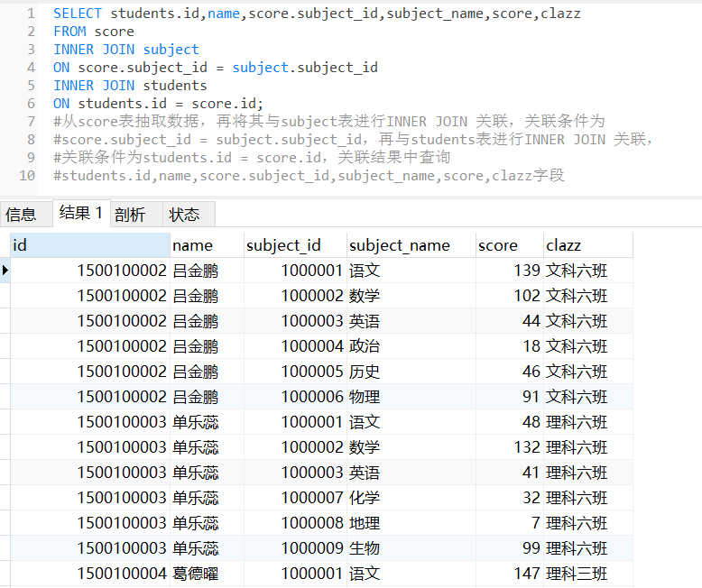Select subject_id cell 1000006
This screenshot has height=588, width=702.
click(295, 397)
